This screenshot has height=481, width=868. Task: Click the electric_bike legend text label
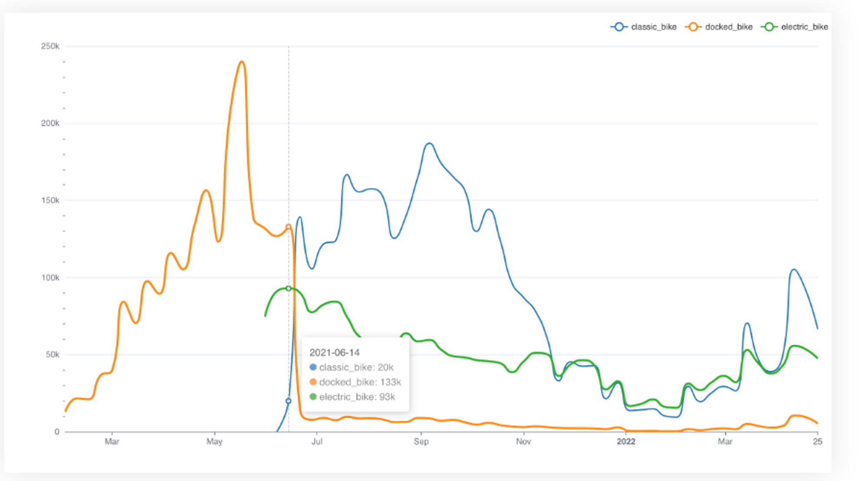click(804, 27)
